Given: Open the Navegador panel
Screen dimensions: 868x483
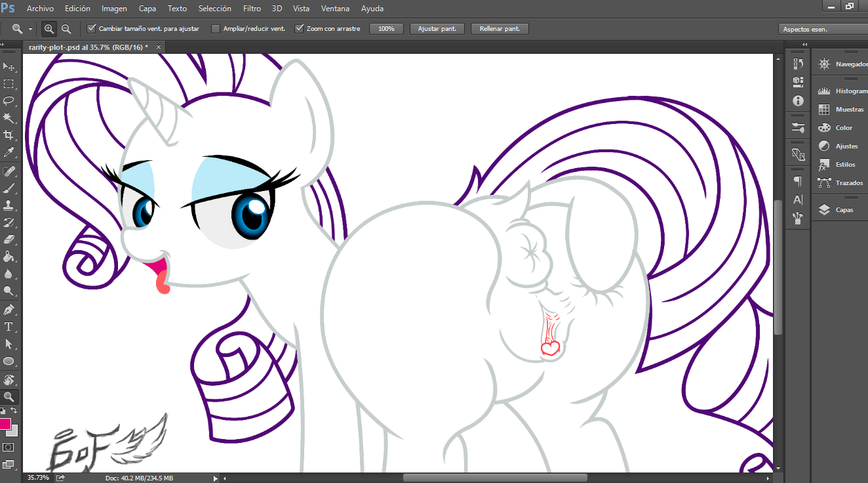Looking at the screenshot, I should [x=842, y=64].
